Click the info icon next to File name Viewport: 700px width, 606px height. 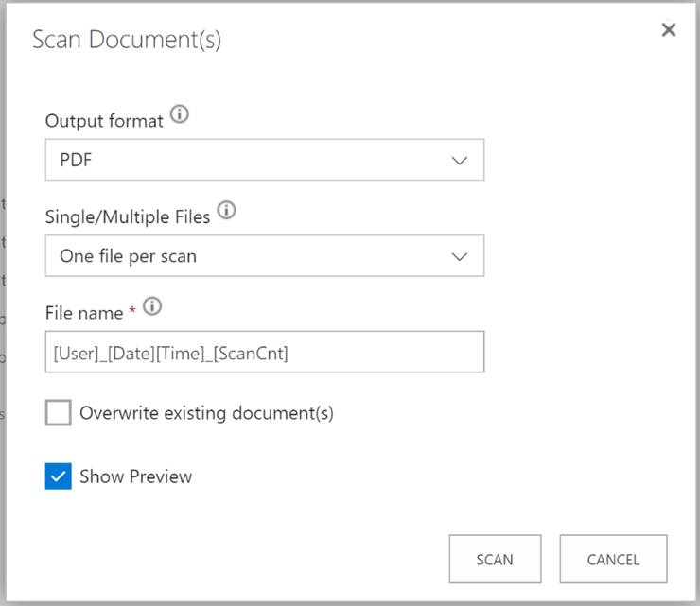(x=152, y=306)
